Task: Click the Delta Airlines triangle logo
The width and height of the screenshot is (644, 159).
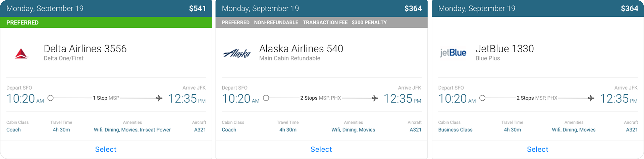Action: tap(21, 53)
